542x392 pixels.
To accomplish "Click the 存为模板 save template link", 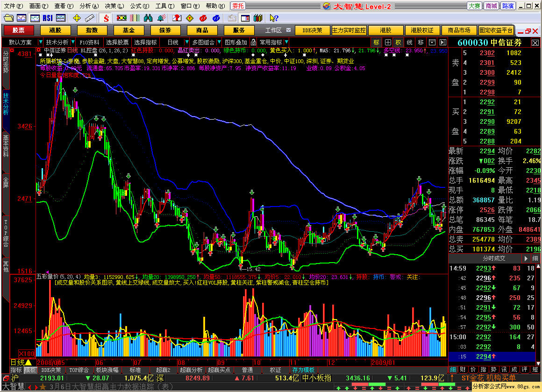I will (303, 370).
